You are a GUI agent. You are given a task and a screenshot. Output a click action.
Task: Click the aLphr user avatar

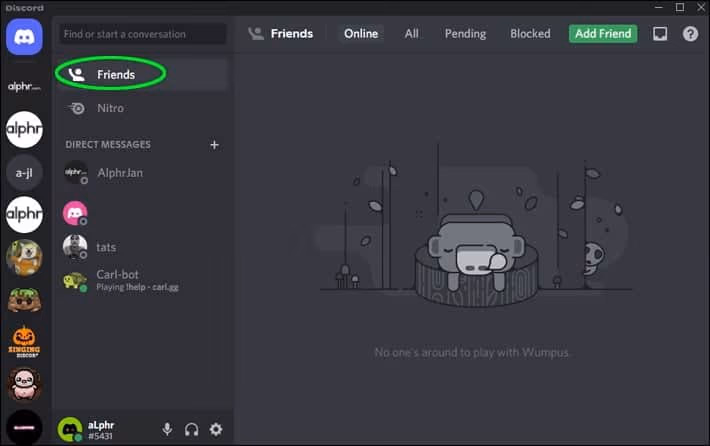click(x=70, y=429)
